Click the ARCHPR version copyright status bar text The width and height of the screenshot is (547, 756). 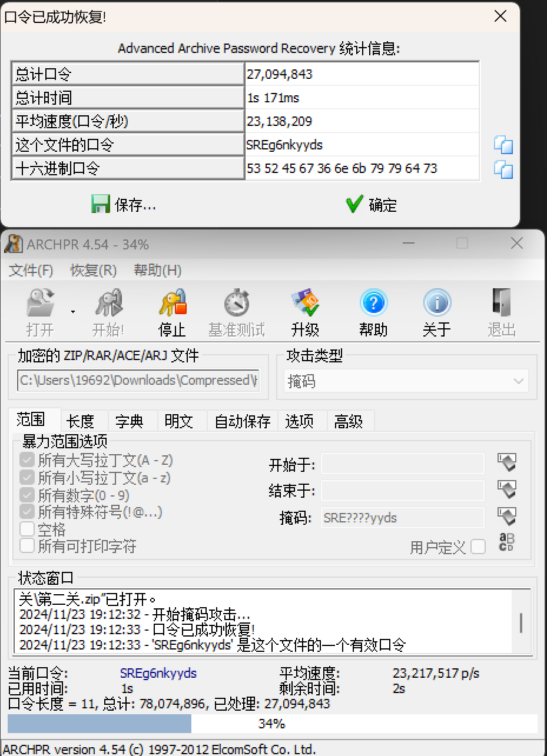(160, 749)
